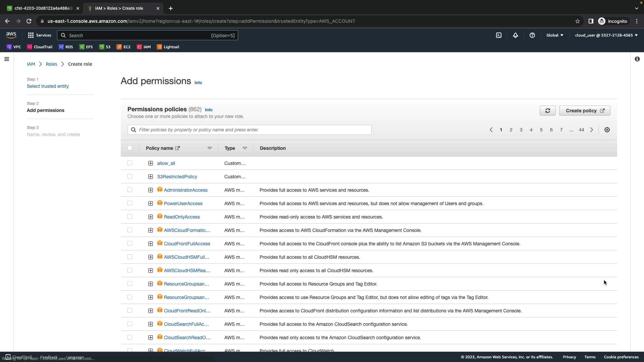644x362 pixels.
Task: Open the PowerUserAccess policy link
Action: [x=183, y=203]
